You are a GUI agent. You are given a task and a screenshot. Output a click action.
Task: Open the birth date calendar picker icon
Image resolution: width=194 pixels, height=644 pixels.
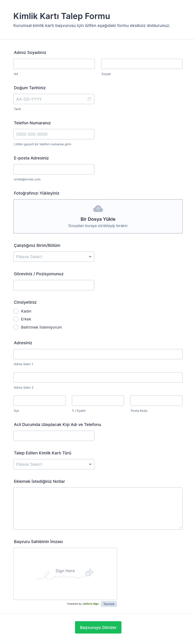(x=89, y=99)
